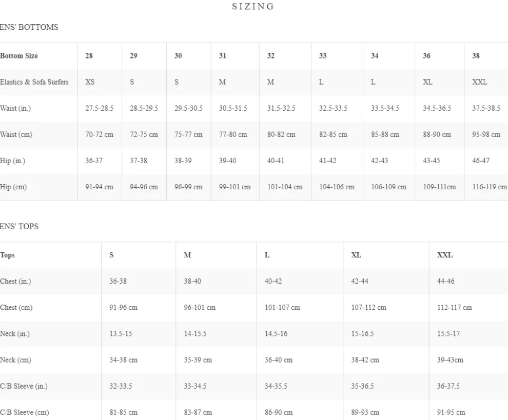Click the 96-101 cm chest cell
This screenshot has height=420, width=508.
click(200, 308)
